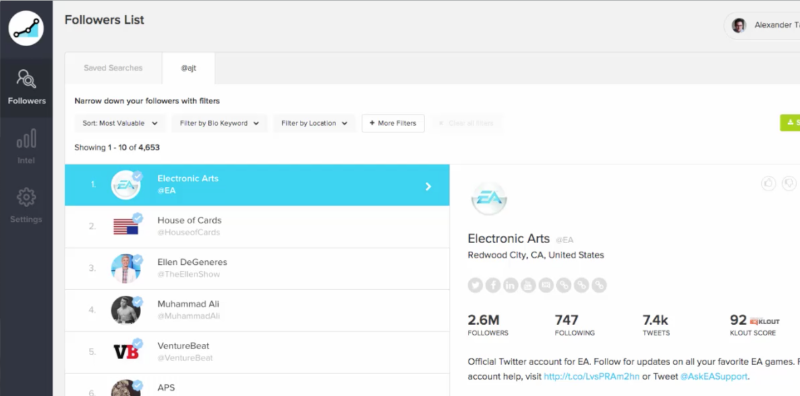
Task: Click 7.4k Tweets stat
Action: [x=656, y=325]
